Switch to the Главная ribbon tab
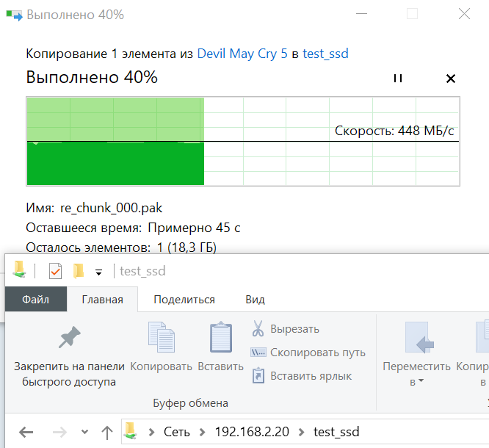Screen dimensions: 489x448 pos(102,300)
